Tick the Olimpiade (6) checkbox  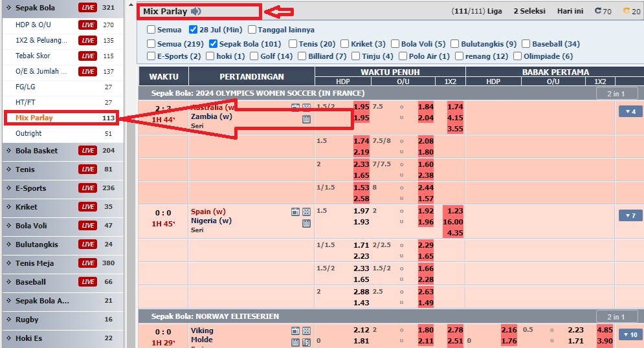coord(518,56)
